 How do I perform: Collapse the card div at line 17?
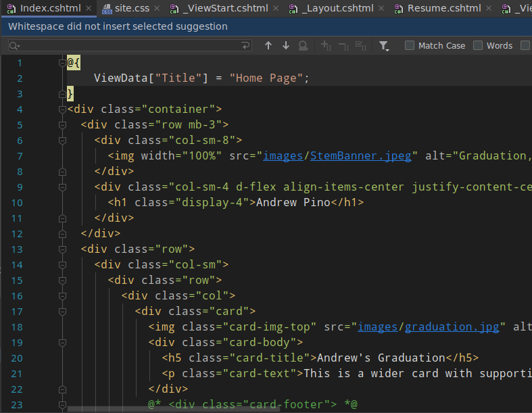pos(62,311)
